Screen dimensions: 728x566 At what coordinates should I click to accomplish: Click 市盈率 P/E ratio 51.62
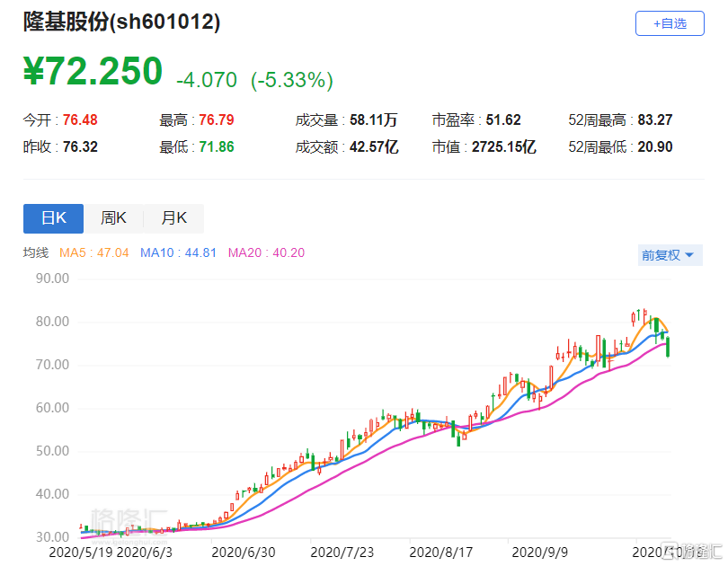click(x=476, y=120)
